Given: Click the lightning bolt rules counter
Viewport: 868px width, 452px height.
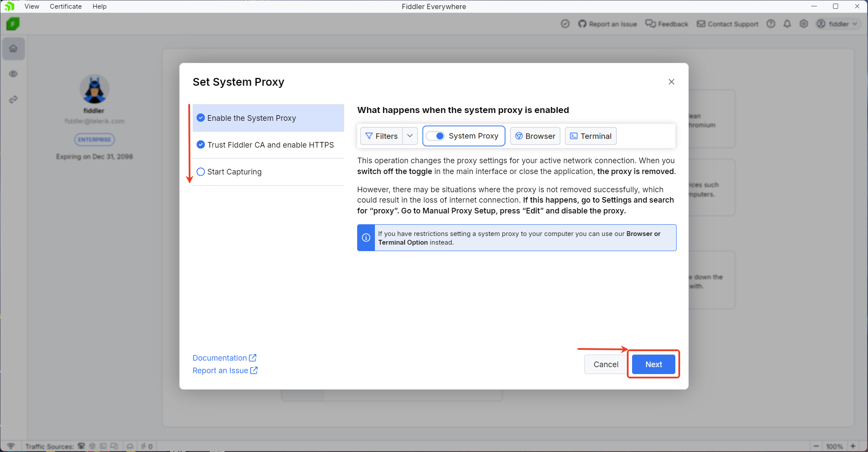Looking at the screenshot, I should point(147,446).
